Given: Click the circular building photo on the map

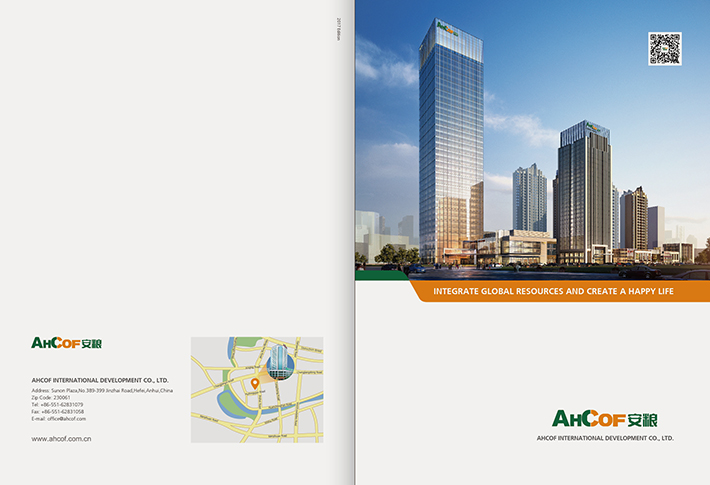Looking at the screenshot, I should pyautogui.click(x=280, y=362).
